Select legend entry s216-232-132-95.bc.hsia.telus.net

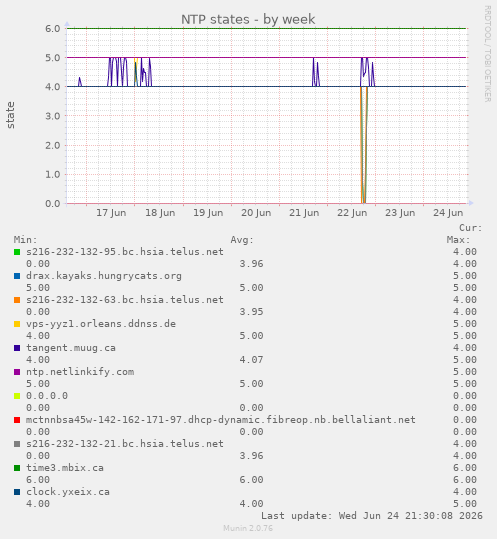click(x=125, y=252)
